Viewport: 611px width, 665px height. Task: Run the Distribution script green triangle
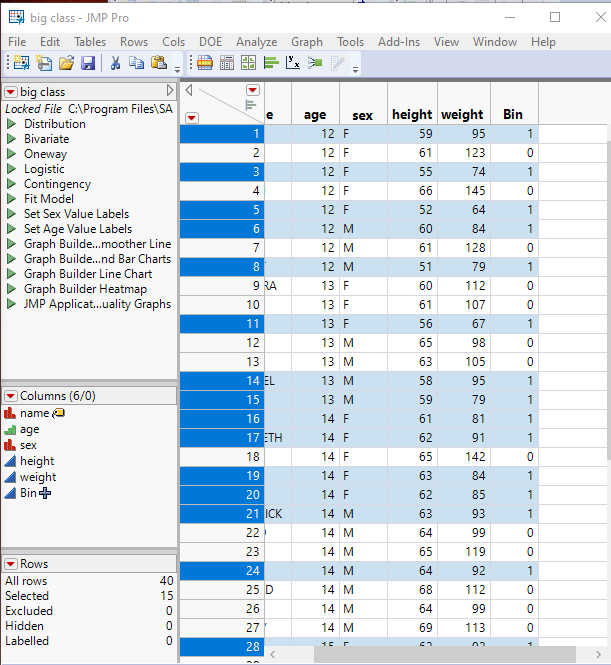pos(12,124)
